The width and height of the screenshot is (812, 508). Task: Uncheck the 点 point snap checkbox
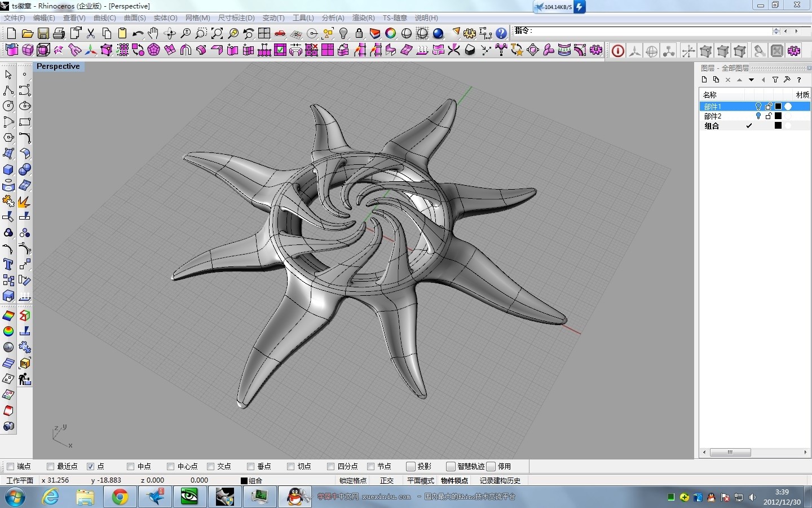[90, 466]
